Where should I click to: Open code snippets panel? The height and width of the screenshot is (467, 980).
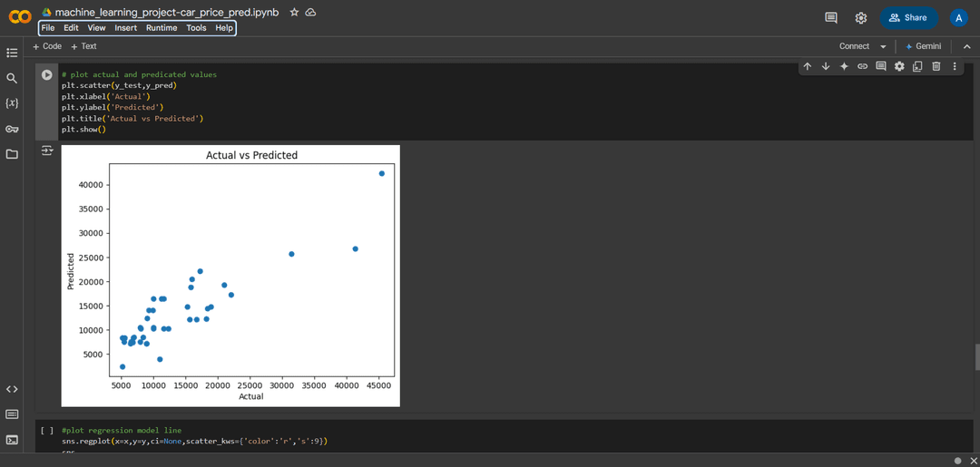12,389
